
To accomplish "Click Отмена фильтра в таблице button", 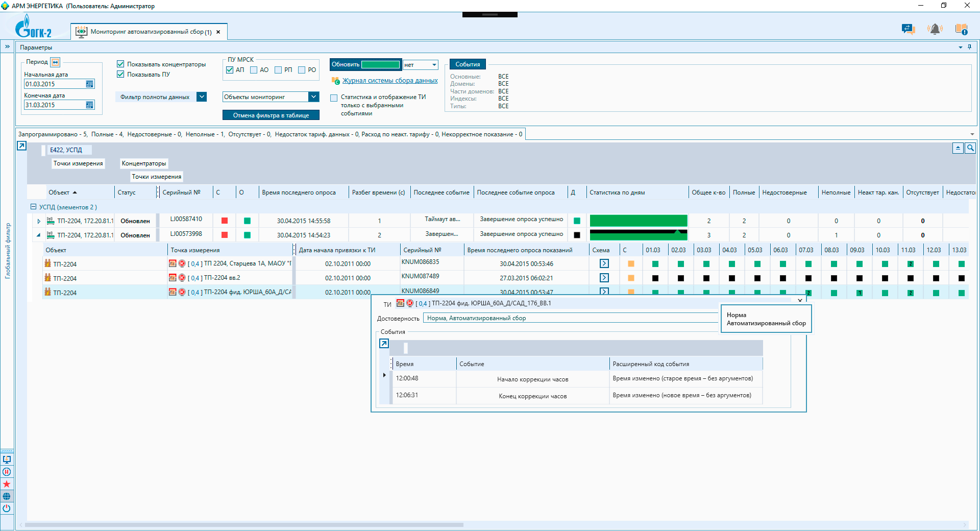I will [271, 115].
